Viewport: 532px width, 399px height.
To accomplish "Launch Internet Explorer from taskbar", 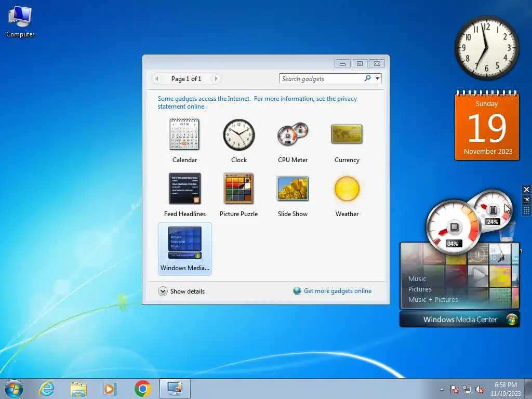I will pyautogui.click(x=46, y=389).
